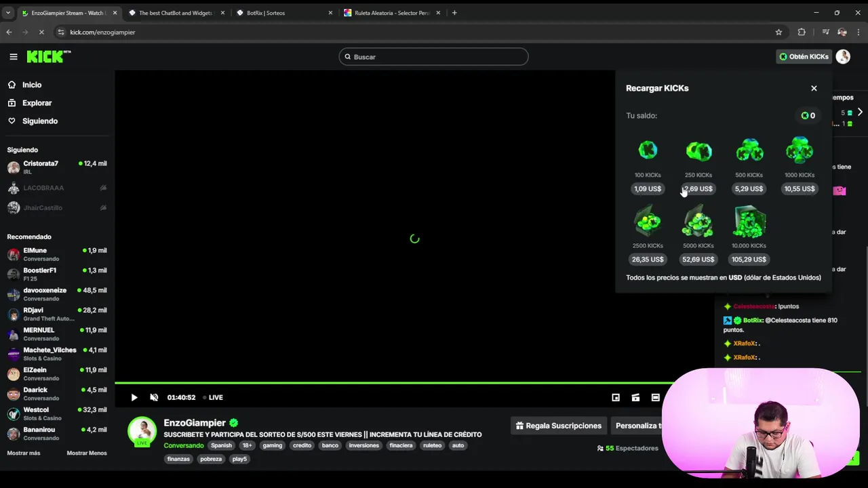Buy the 26,35 US$ pack
The image size is (868, 488).
coord(648,260)
